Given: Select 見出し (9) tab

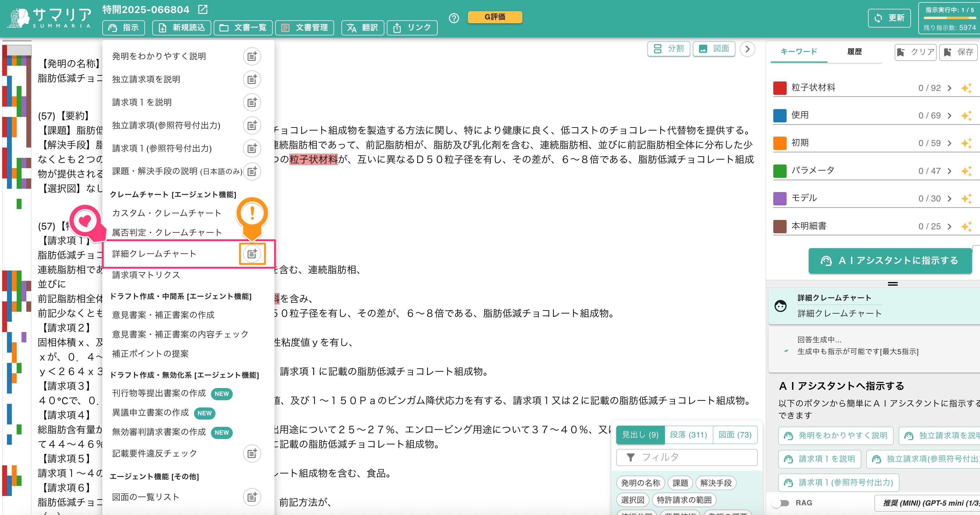Looking at the screenshot, I should point(640,435).
